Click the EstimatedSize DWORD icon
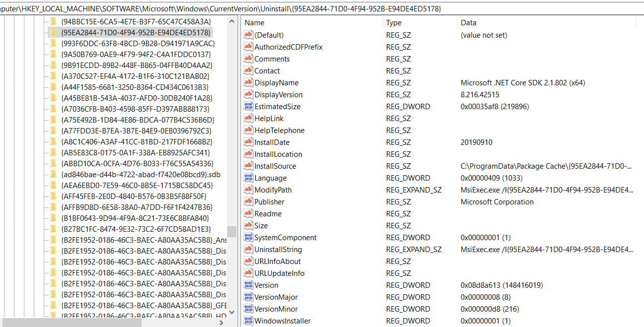 pos(247,106)
